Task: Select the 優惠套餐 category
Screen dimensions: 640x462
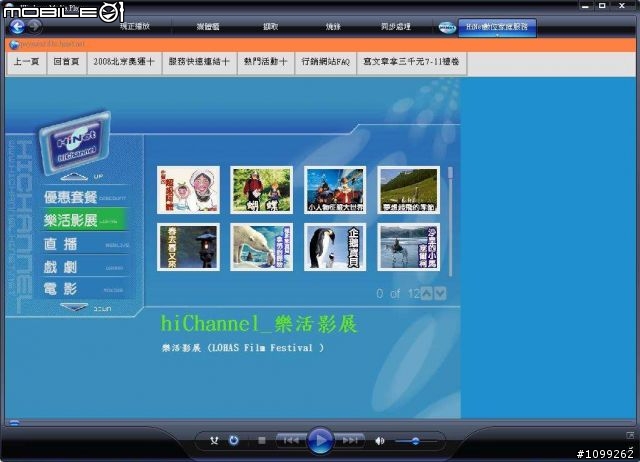Action: 84,198
